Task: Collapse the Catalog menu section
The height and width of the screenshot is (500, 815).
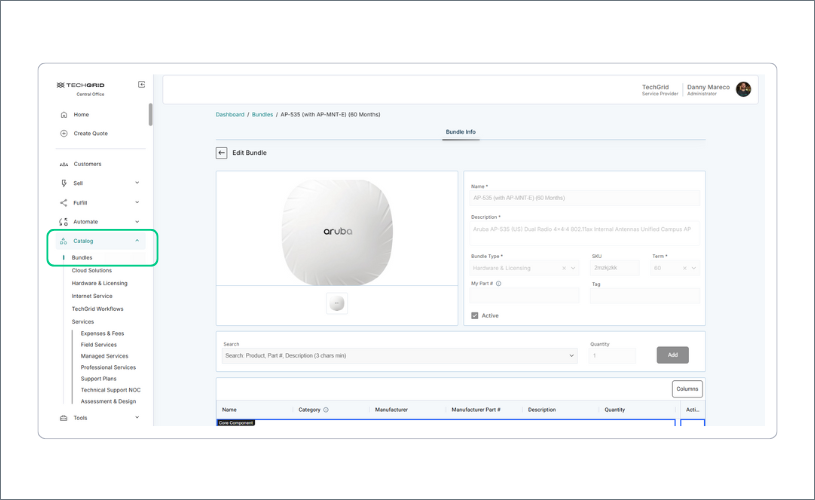Action: (x=137, y=241)
